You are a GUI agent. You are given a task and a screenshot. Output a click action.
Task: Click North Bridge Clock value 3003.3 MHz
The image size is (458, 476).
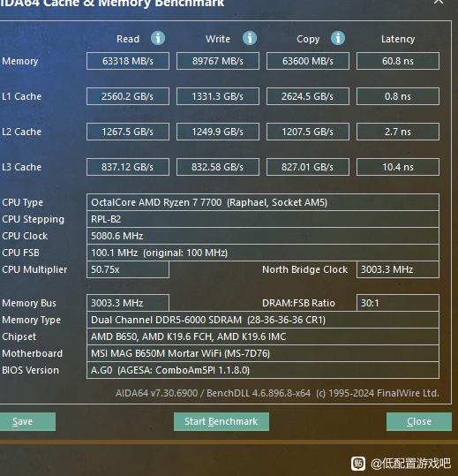click(398, 269)
